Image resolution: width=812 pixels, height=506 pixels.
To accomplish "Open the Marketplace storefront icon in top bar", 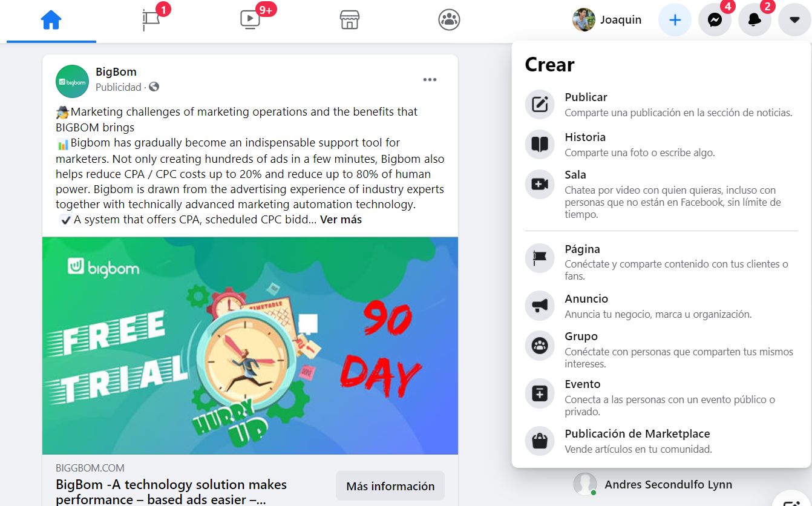I will (350, 20).
